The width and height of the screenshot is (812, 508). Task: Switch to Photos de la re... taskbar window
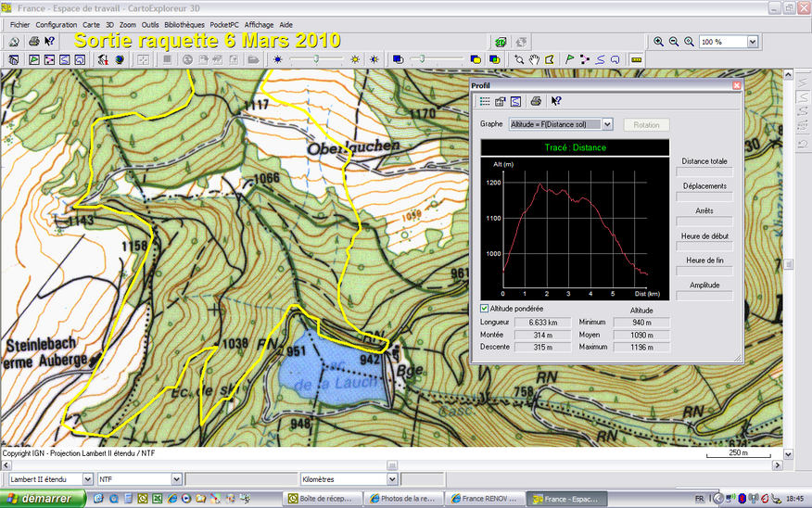tap(402, 499)
